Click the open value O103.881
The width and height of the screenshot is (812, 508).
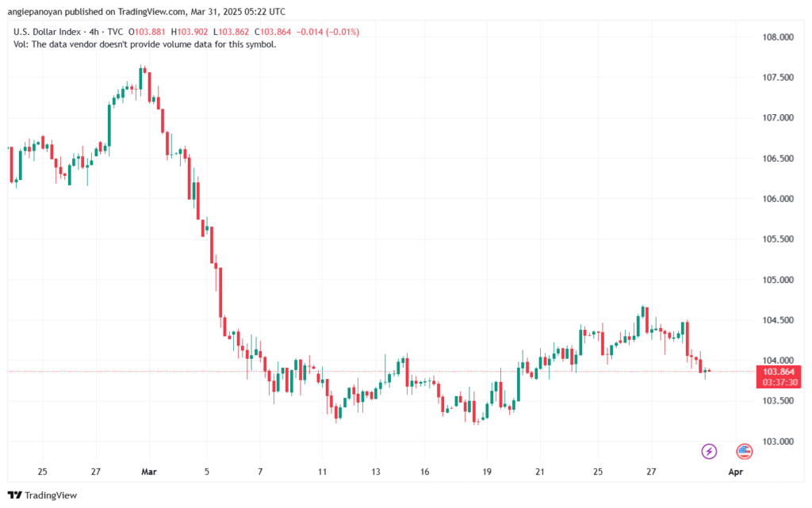tap(147, 32)
